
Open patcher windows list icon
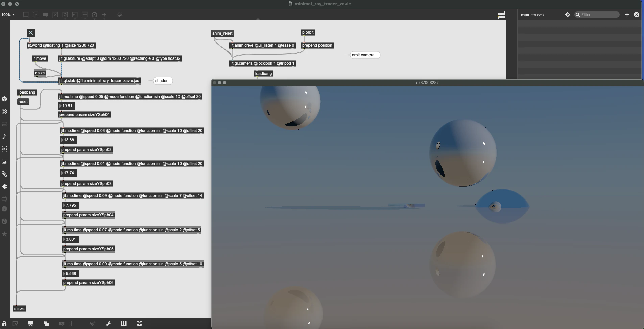(46, 324)
